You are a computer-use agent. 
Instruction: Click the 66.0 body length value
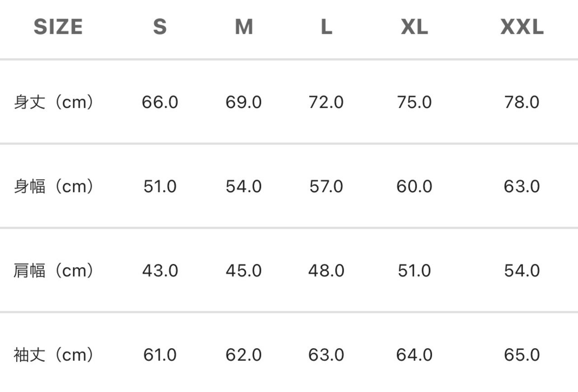(160, 102)
